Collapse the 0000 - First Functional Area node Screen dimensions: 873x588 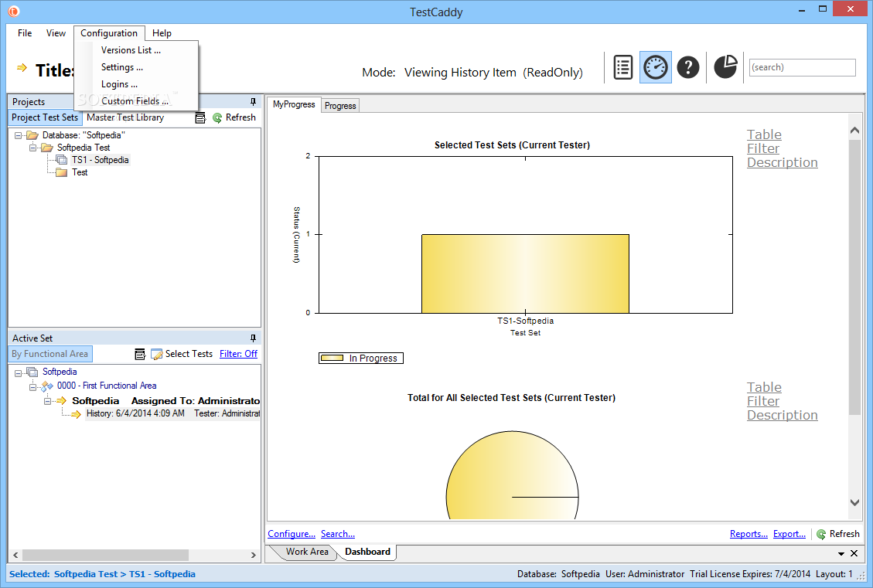[x=32, y=387]
